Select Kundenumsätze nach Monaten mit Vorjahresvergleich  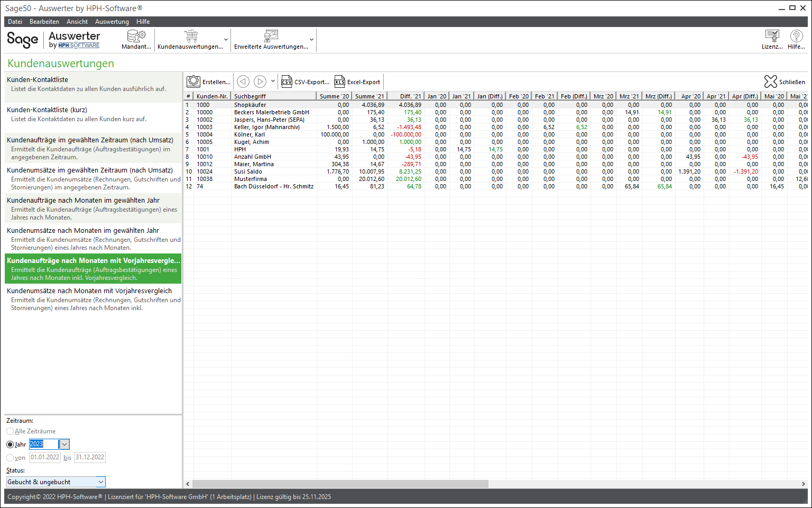tap(93, 298)
